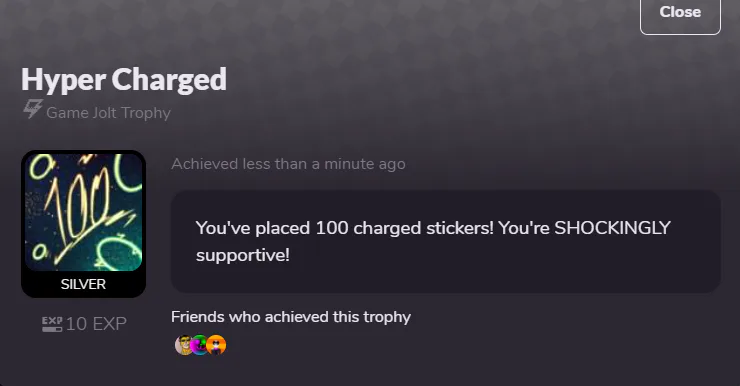Image resolution: width=740 pixels, height=386 pixels.
Task: Open the magenta and green friend avatar
Action: [x=200, y=345]
